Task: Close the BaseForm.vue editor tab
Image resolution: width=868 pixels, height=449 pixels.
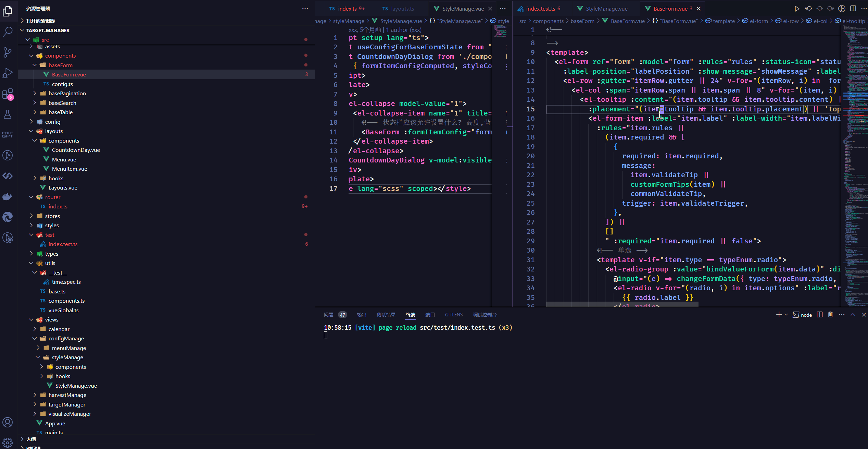Action: (699, 8)
